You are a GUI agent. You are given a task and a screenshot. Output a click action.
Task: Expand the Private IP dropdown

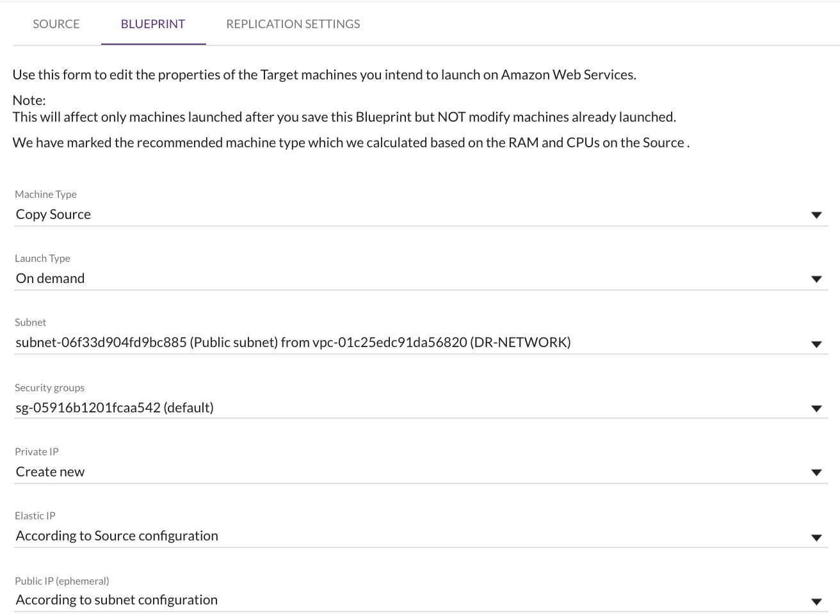[817, 473]
